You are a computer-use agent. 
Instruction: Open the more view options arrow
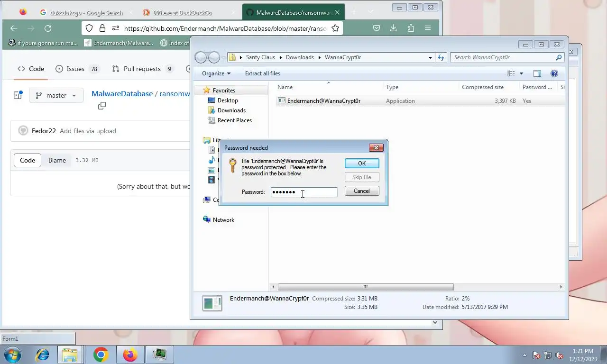click(521, 73)
